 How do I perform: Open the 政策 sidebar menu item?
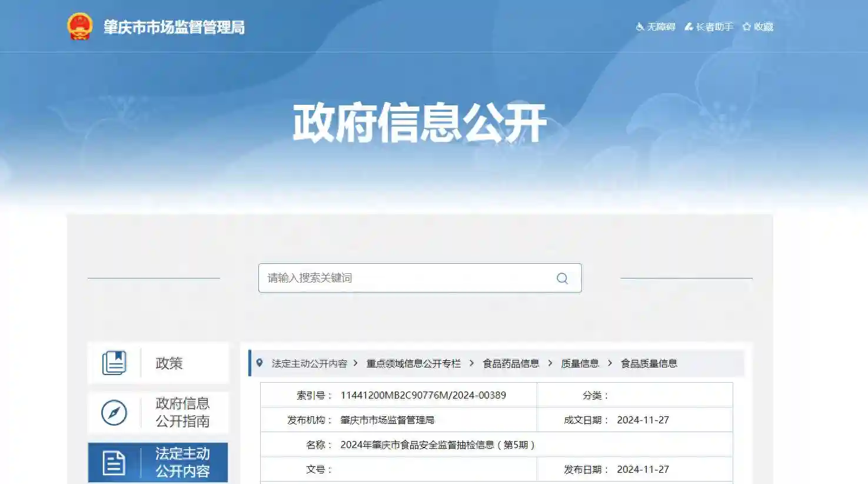tap(169, 363)
